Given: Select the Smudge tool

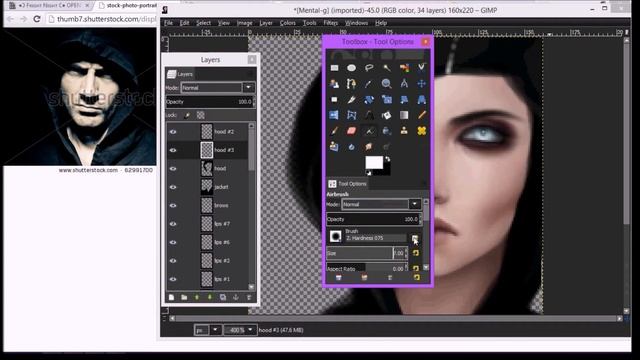Looking at the screenshot, I should [x=369, y=147].
